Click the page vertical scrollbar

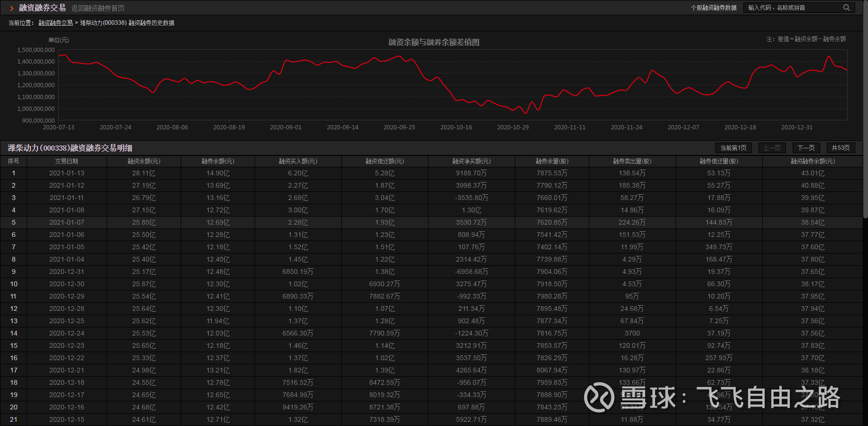click(865, 109)
